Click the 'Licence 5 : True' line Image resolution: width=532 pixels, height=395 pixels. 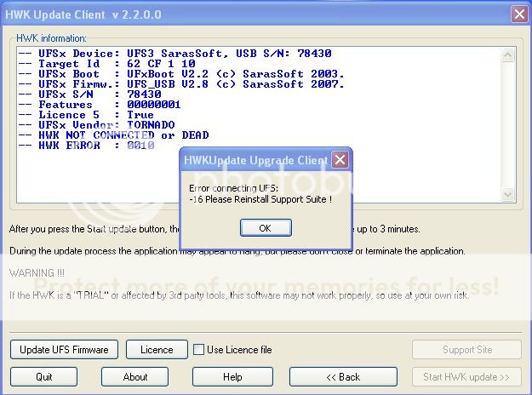(86, 114)
